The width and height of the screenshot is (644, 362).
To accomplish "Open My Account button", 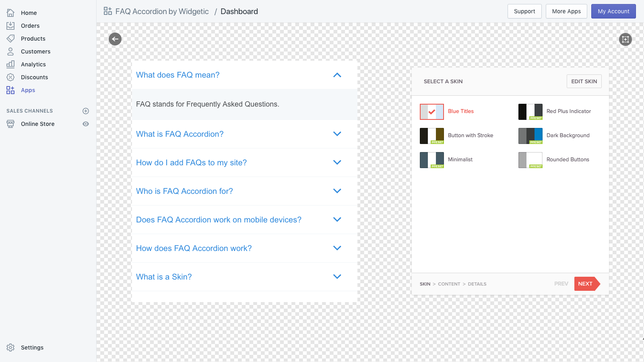I will pyautogui.click(x=613, y=11).
